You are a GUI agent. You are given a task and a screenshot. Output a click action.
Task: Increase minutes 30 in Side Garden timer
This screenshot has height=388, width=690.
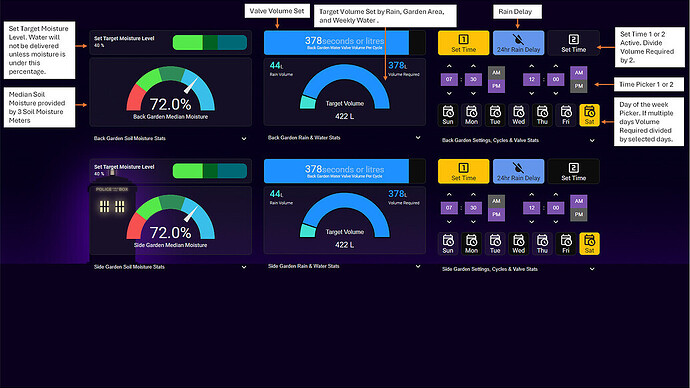point(473,194)
